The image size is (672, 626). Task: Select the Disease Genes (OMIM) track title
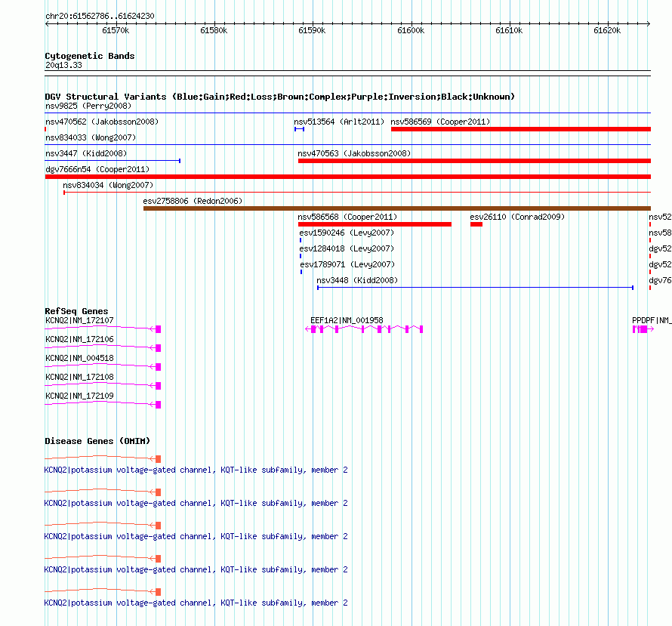[97, 441]
